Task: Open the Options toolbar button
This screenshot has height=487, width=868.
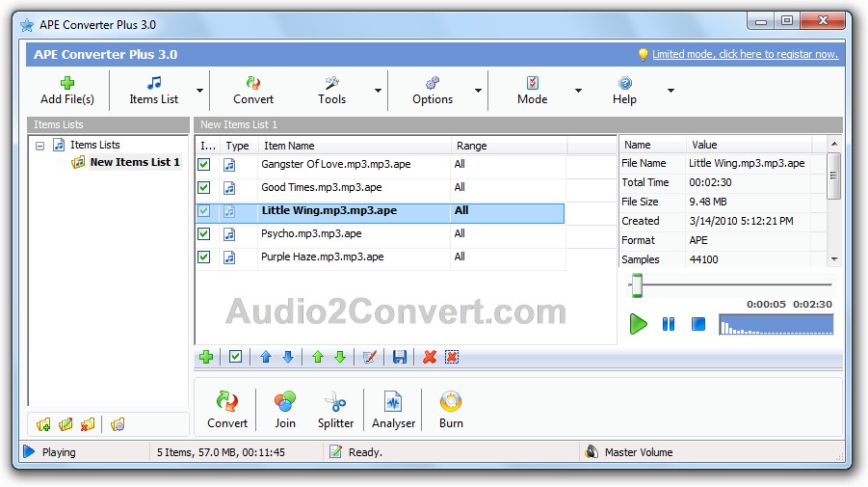Action: 433,91
